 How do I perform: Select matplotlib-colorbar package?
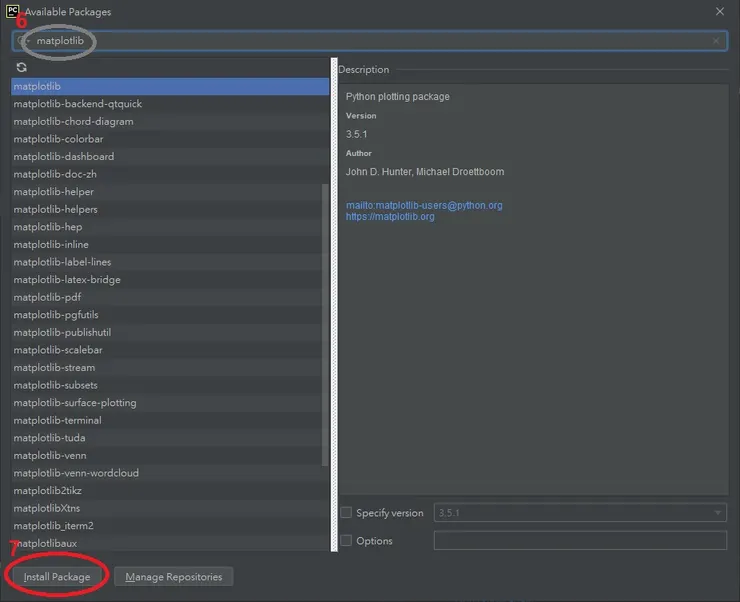[170, 139]
